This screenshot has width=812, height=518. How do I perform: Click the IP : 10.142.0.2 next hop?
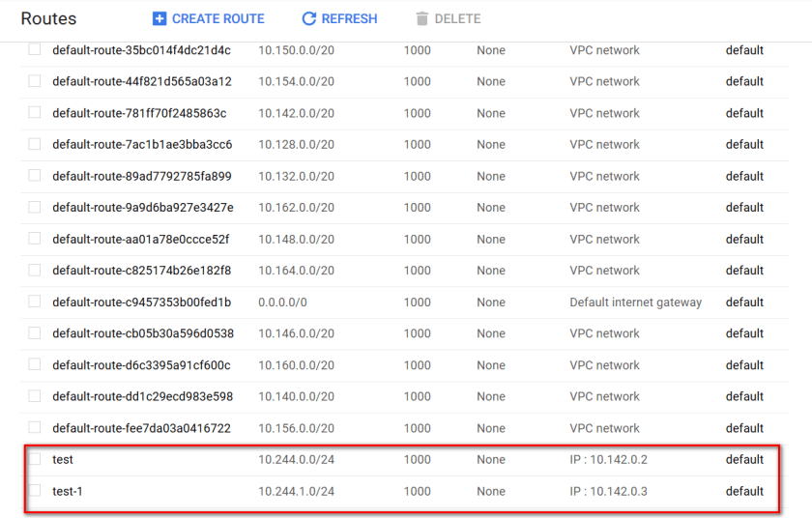tap(608, 460)
